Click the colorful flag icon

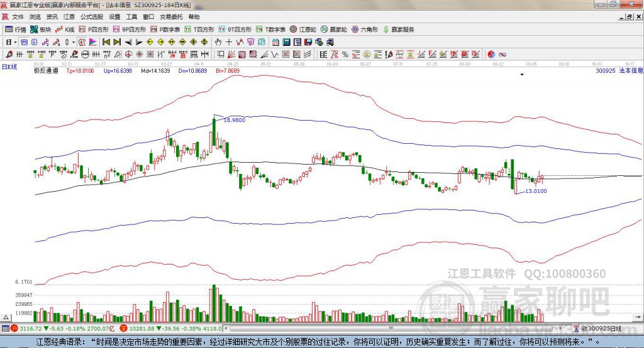tap(93, 42)
